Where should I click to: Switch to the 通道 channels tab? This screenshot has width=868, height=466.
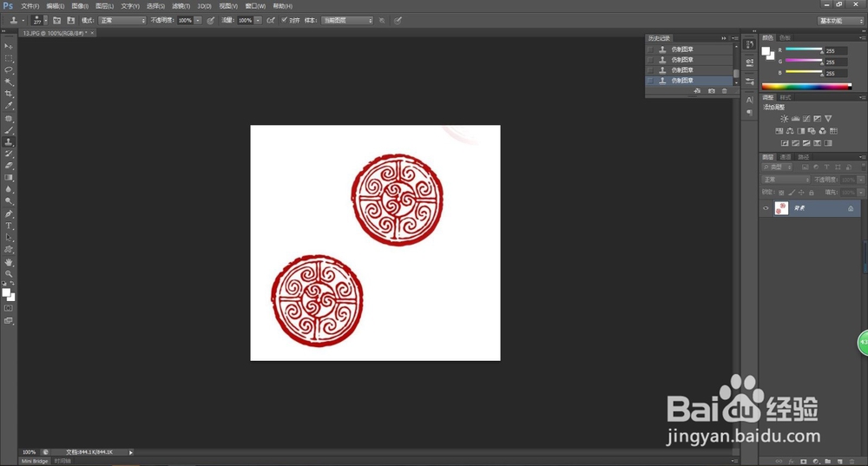point(786,157)
